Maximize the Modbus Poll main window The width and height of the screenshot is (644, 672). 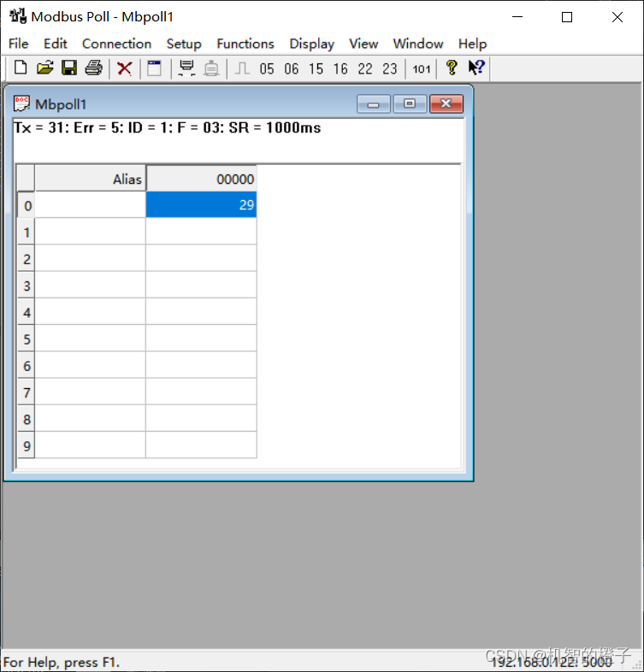(x=567, y=17)
